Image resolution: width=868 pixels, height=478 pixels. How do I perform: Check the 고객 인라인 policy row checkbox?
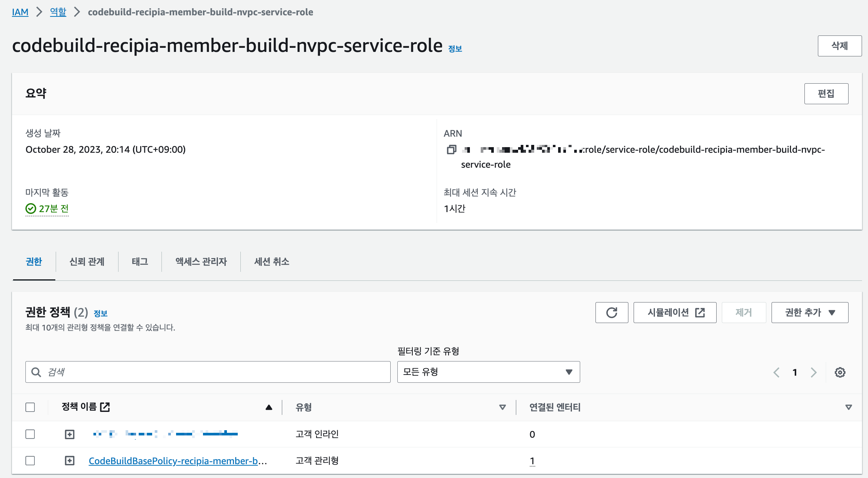(30, 434)
